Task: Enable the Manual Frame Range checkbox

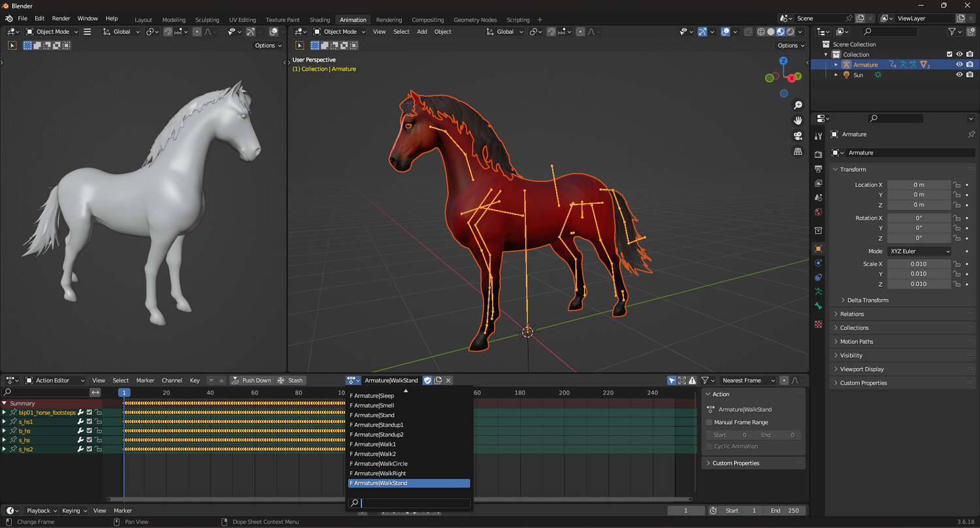Action: coord(710,422)
